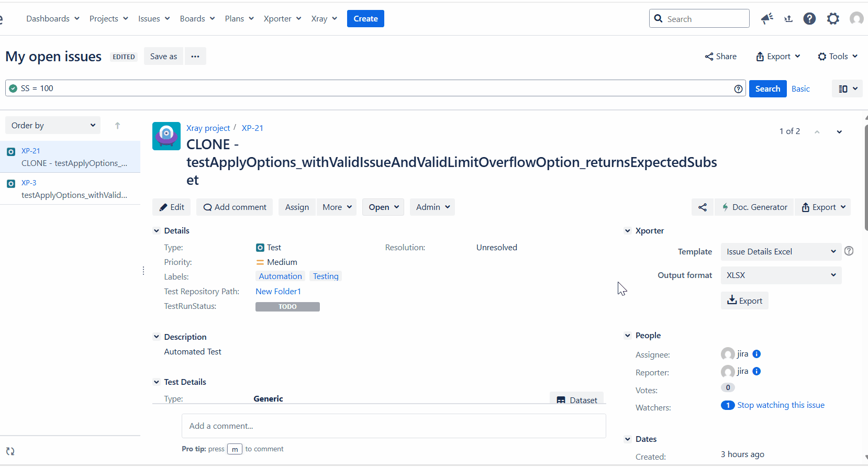Open the Xray project breadcrumb link
The image size is (868, 467).
point(208,128)
